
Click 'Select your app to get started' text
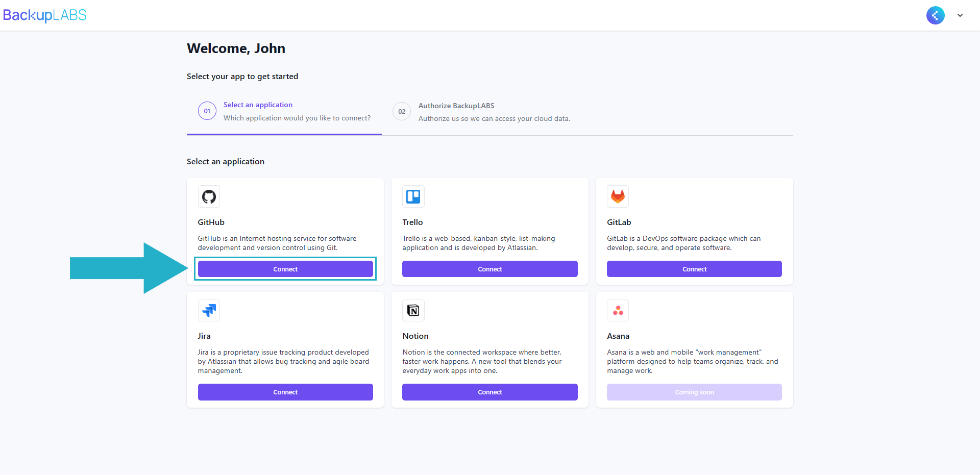click(242, 77)
